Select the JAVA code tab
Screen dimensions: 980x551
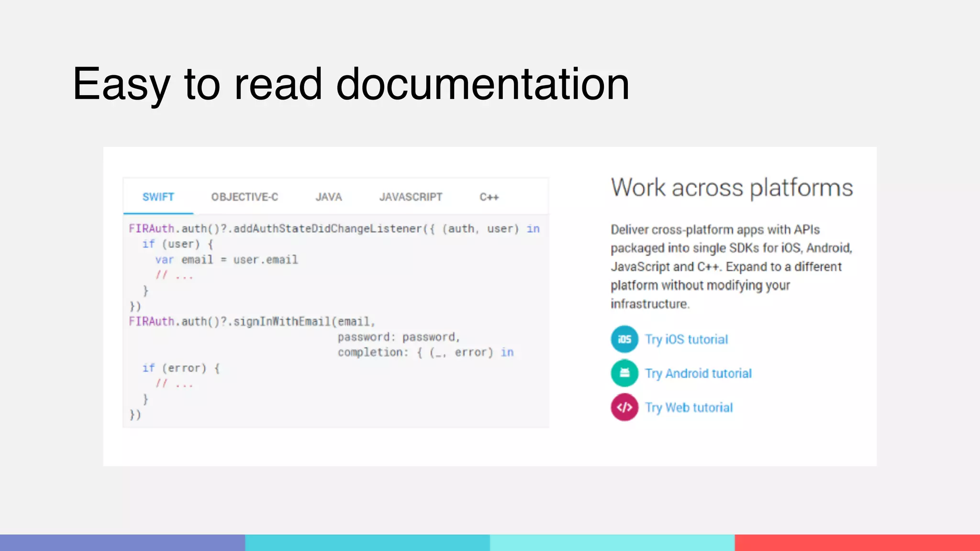click(x=329, y=197)
